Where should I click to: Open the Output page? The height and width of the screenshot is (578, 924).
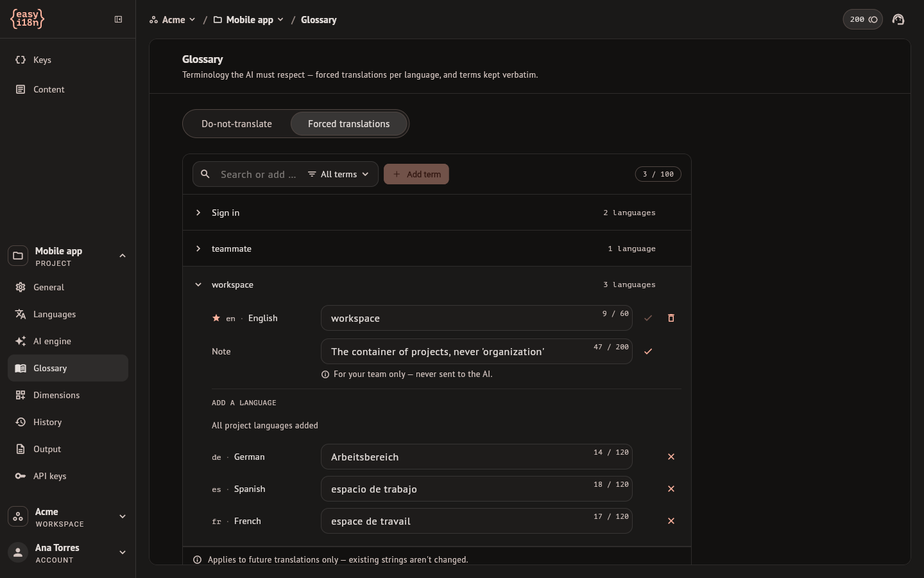coord(68,449)
